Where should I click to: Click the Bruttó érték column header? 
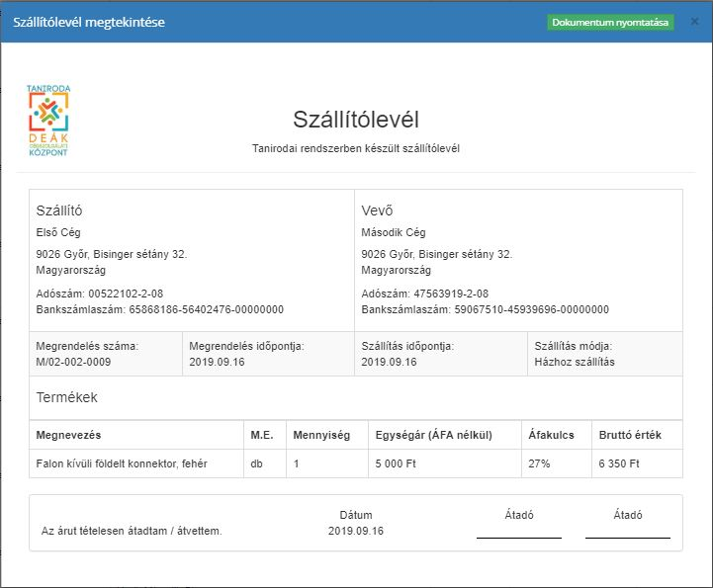tap(630, 435)
